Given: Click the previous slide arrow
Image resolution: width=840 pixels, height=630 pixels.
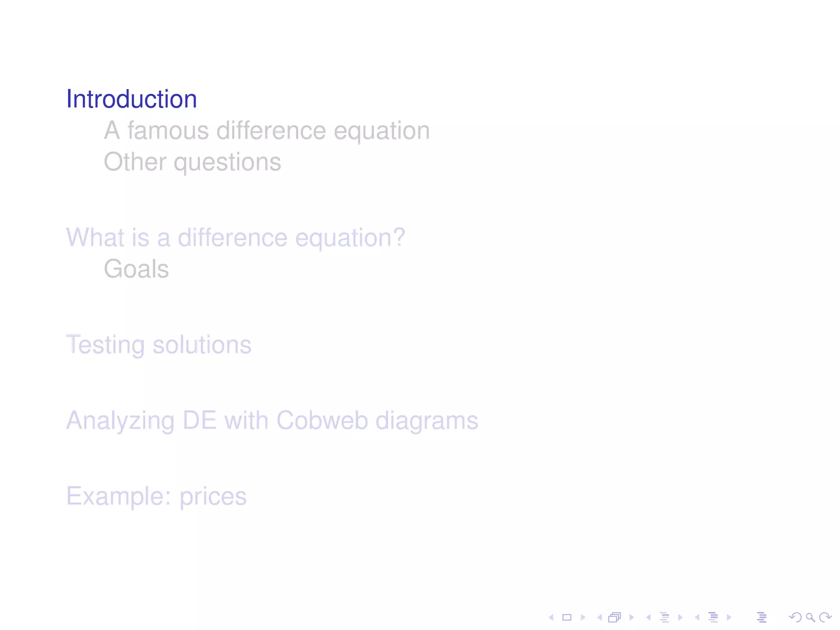Looking at the screenshot, I should click(x=551, y=617).
